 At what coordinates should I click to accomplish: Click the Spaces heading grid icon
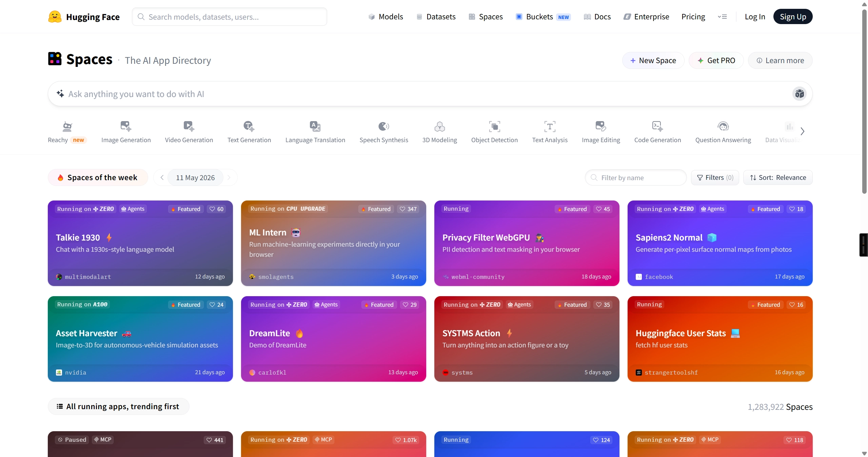55,59
